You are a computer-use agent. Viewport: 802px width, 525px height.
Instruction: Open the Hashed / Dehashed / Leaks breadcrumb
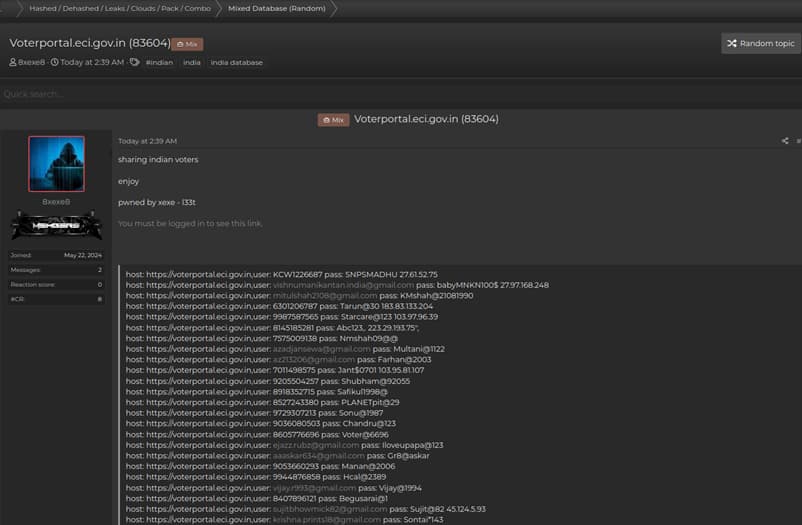click(x=120, y=9)
